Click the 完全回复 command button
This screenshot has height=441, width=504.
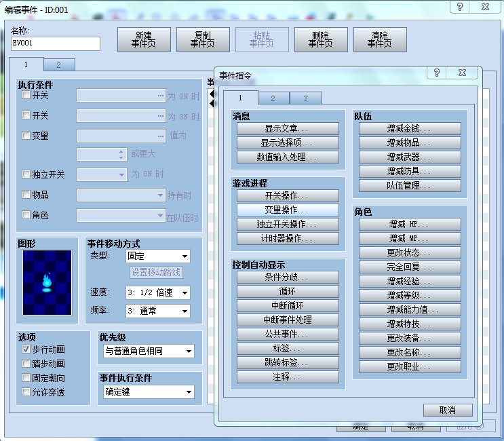coord(410,267)
